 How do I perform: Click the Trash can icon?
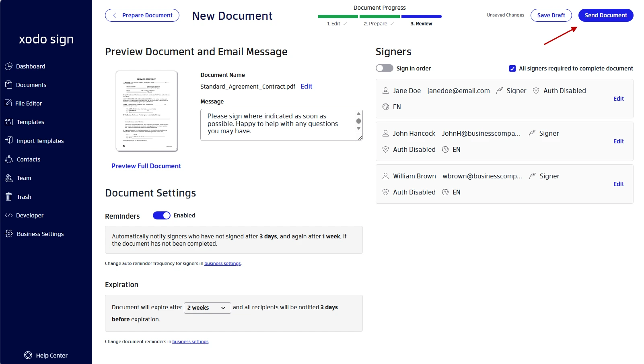pyautogui.click(x=9, y=196)
